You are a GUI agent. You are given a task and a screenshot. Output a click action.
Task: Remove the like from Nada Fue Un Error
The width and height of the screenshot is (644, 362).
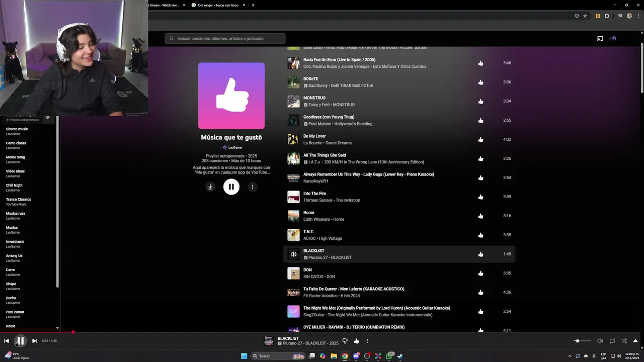(x=480, y=63)
